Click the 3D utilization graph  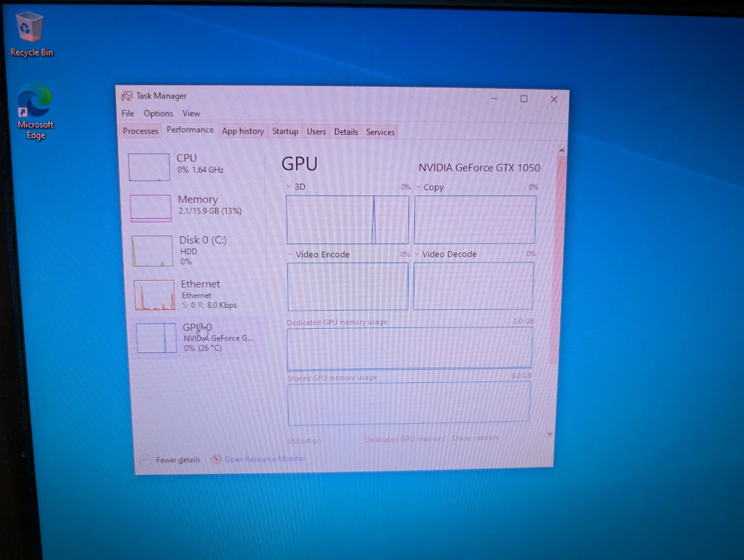pos(347,220)
